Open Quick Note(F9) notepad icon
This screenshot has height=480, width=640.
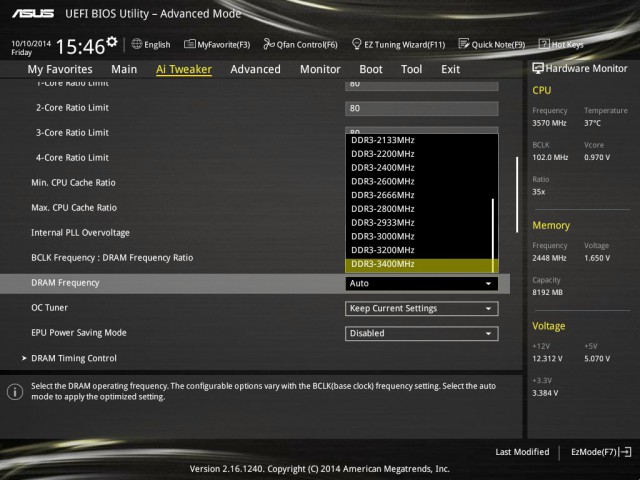464,44
